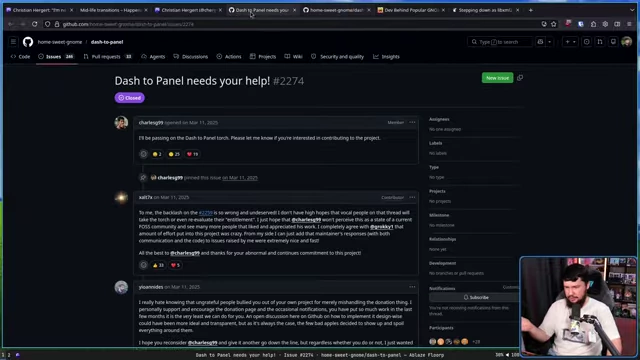Open the Security and quality tab
The width and height of the screenshot is (640, 360).
click(x=338, y=57)
